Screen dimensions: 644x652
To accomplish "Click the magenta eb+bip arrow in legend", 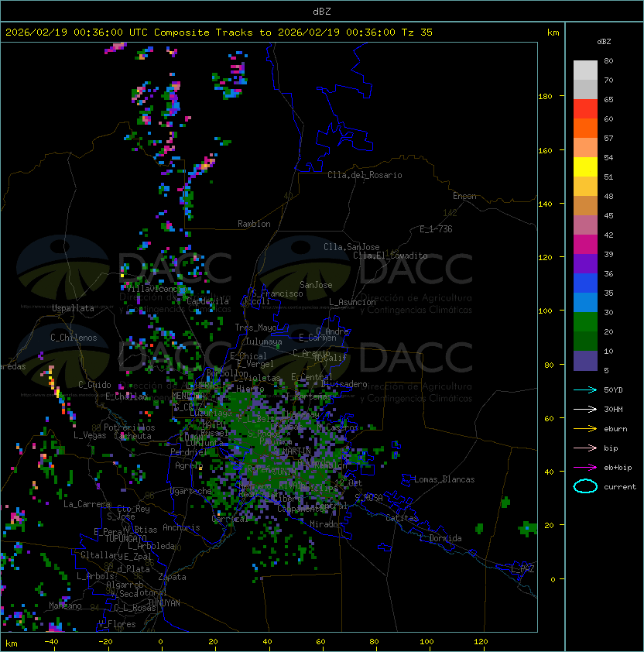I will (585, 468).
